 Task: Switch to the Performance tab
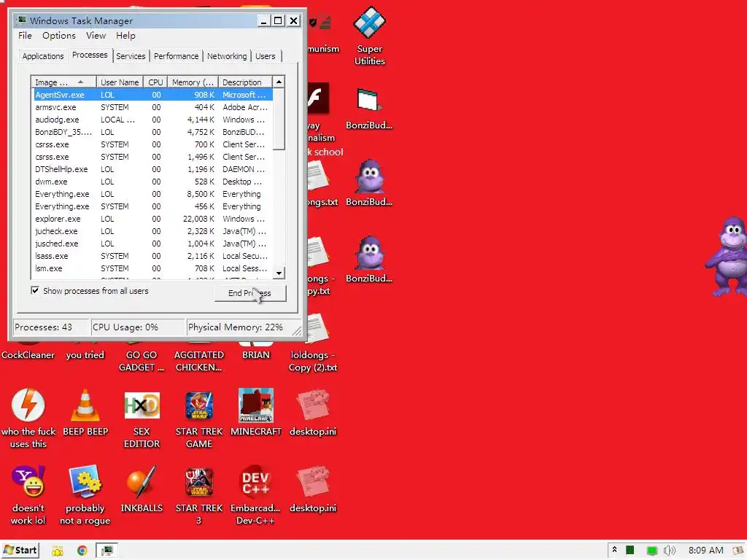[176, 56]
